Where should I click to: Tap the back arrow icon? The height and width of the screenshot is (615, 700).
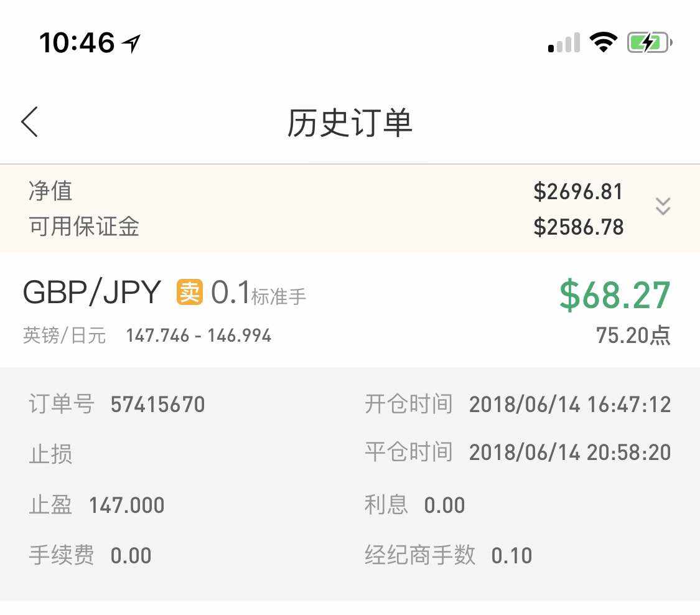coord(30,121)
